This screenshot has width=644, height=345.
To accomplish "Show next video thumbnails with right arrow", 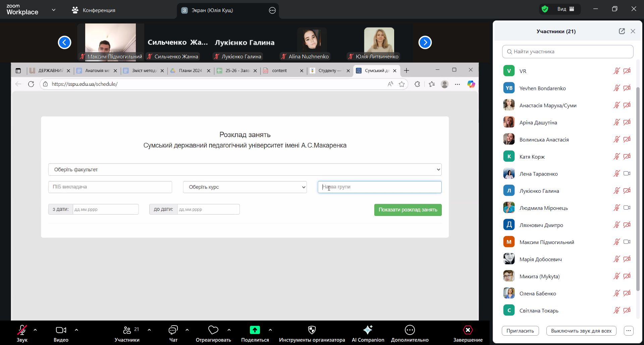I will (425, 43).
